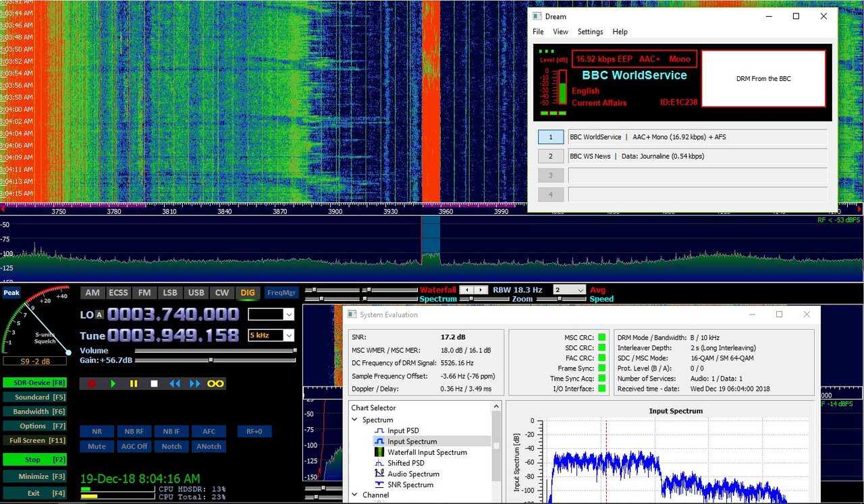This screenshot has height=504, width=864.
Task: Choose the SNR Spectrum chart icon
Action: click(x=379, y=484)
